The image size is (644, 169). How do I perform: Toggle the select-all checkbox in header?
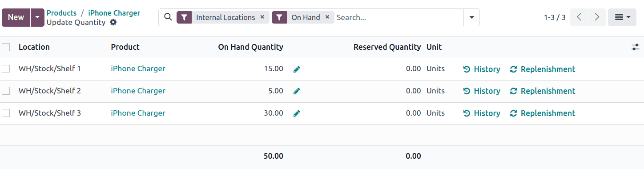click(x=6, y=47)
